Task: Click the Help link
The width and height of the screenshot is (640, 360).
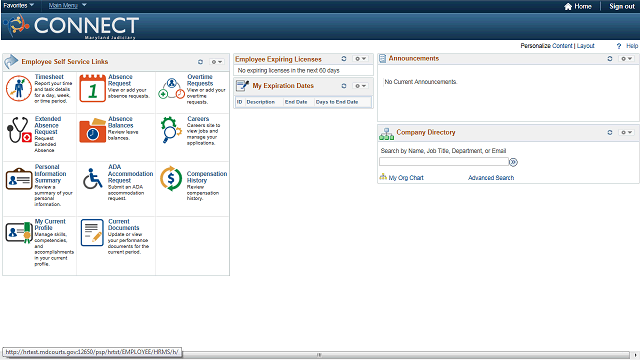Action: (632, 46)
